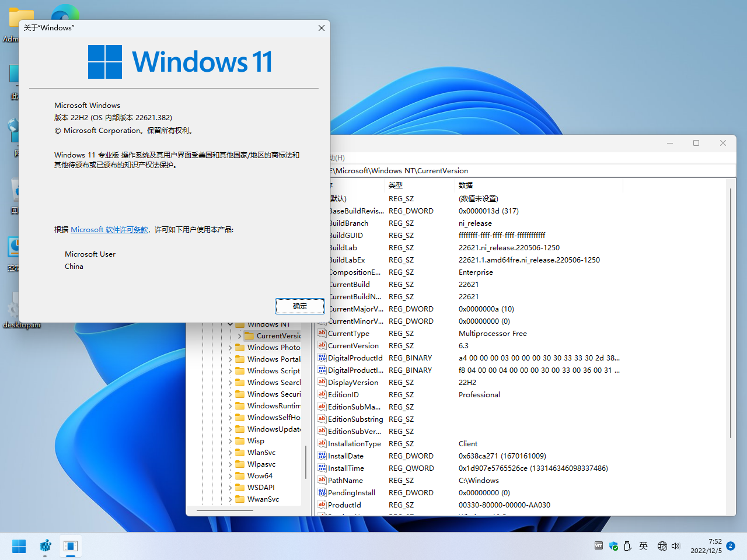Click the 英 input method indicator
Screen dimensions: 747x560
[643, 546]
